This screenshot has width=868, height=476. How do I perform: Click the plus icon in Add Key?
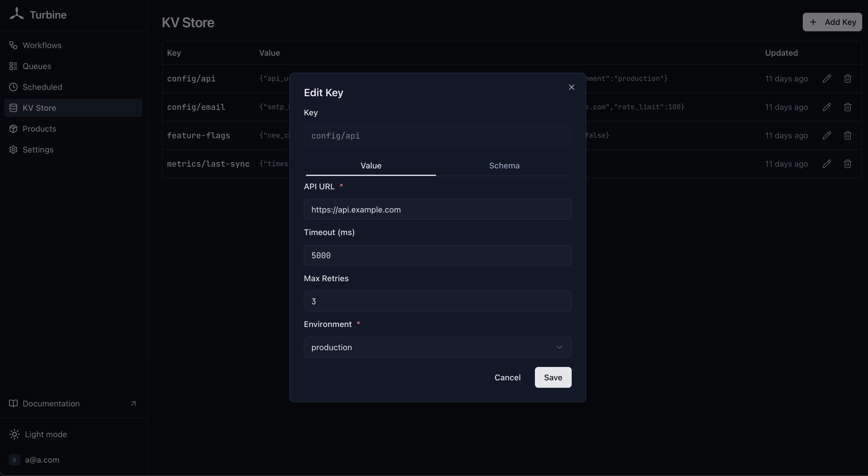(813, 22)
